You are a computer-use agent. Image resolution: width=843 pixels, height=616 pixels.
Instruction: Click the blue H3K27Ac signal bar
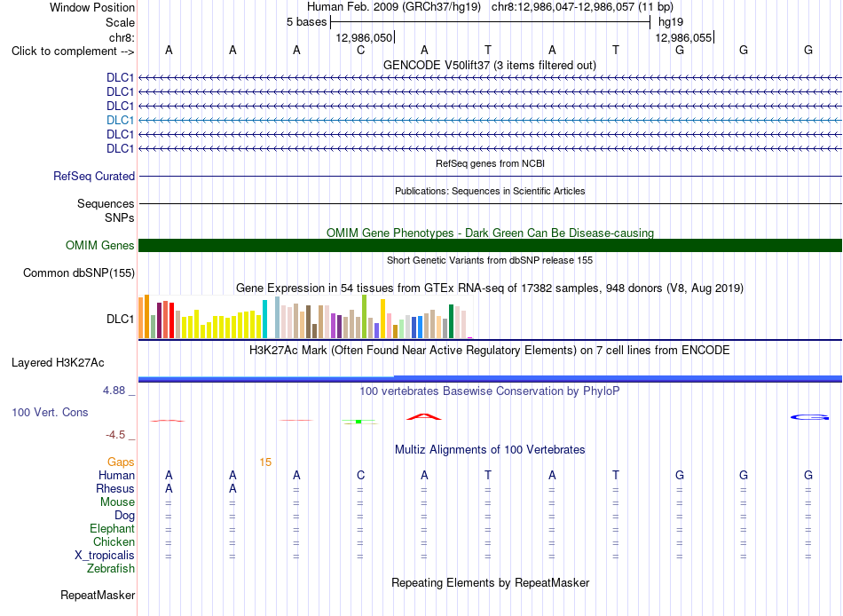[x=490, y=379]
